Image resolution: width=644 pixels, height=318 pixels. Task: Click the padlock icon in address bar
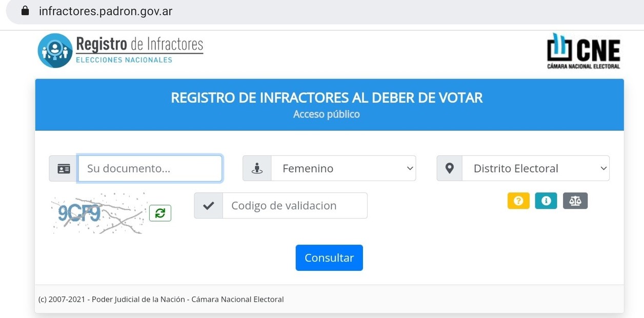[x=25, y=11]
